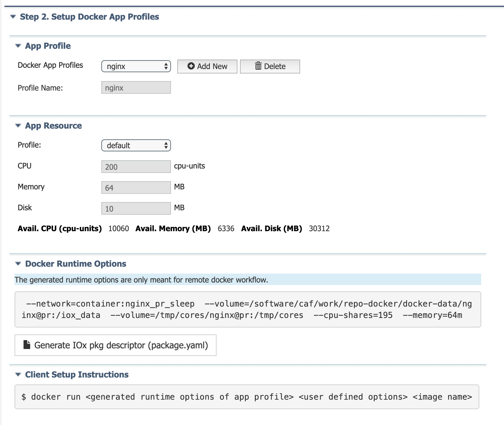Click the Memory field showing 64
The height and width of the screenshot is (425, 504).
point(136,187)
